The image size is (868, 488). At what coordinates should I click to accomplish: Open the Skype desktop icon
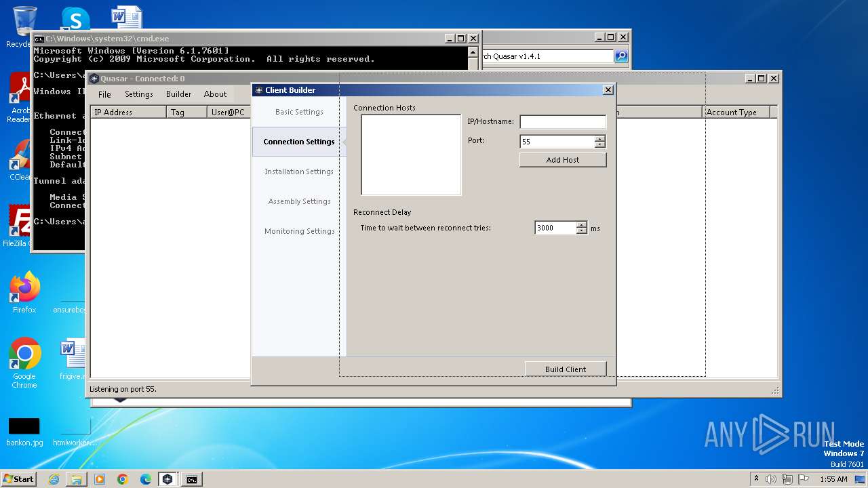tap(75, 18)
